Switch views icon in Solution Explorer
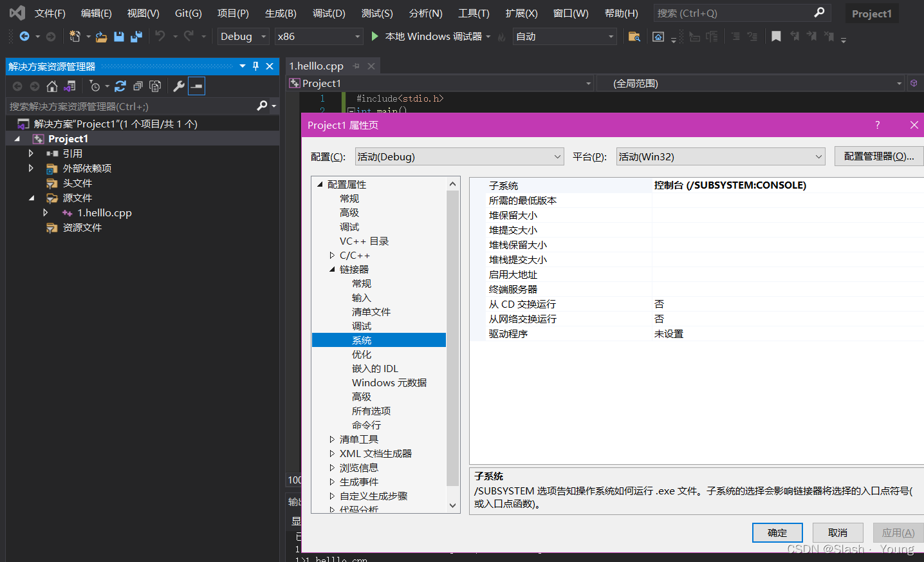 click(x=69, y=86)
